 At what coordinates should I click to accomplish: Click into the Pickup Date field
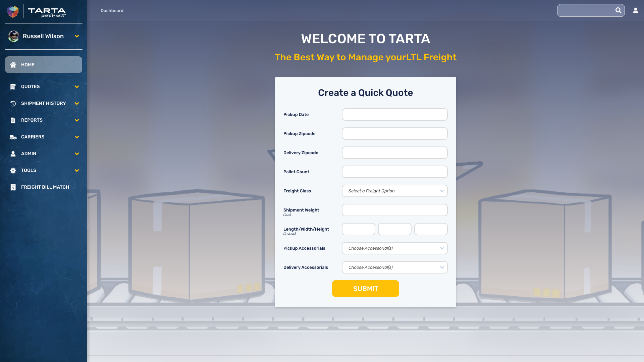[x=394, y=115]
